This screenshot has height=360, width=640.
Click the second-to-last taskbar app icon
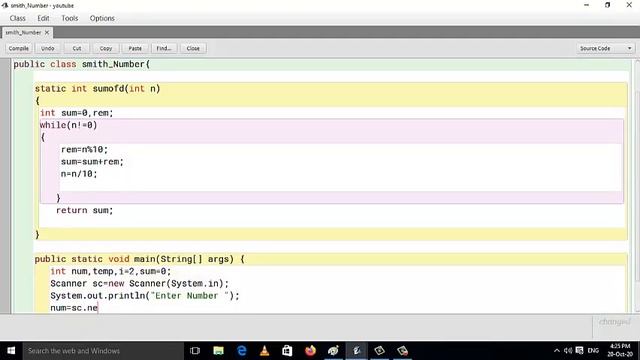tap(379, 351)
